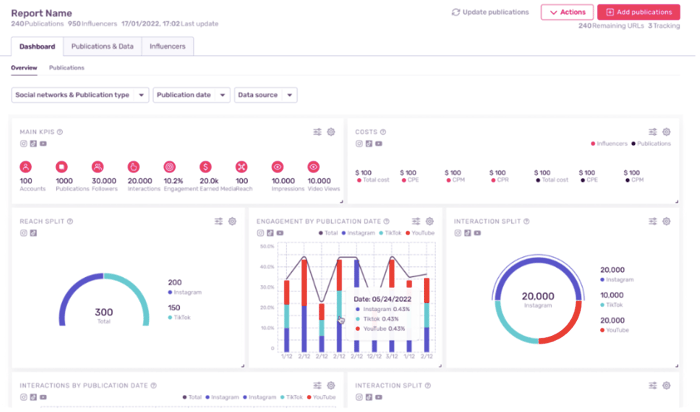Open gear settings on Engagement by Publication Date
The height and width of the screenshot is (412, 700).
click(430, 221)
